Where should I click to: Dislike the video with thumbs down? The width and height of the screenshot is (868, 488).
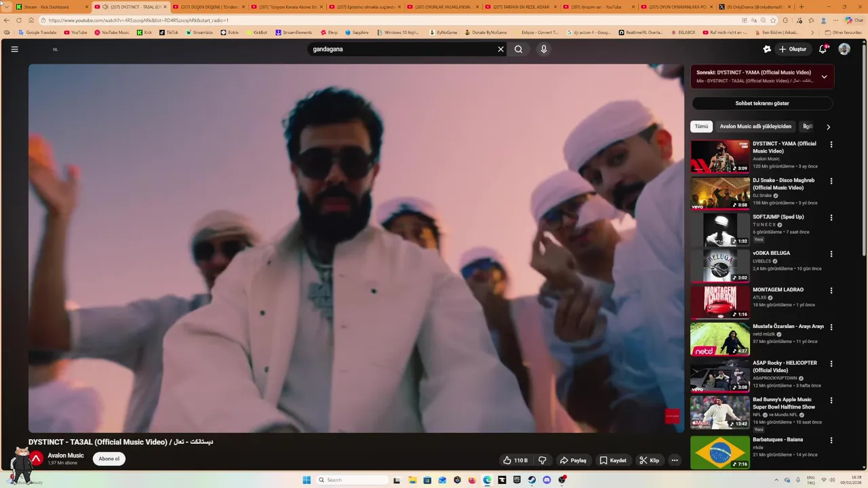point(542,460)
